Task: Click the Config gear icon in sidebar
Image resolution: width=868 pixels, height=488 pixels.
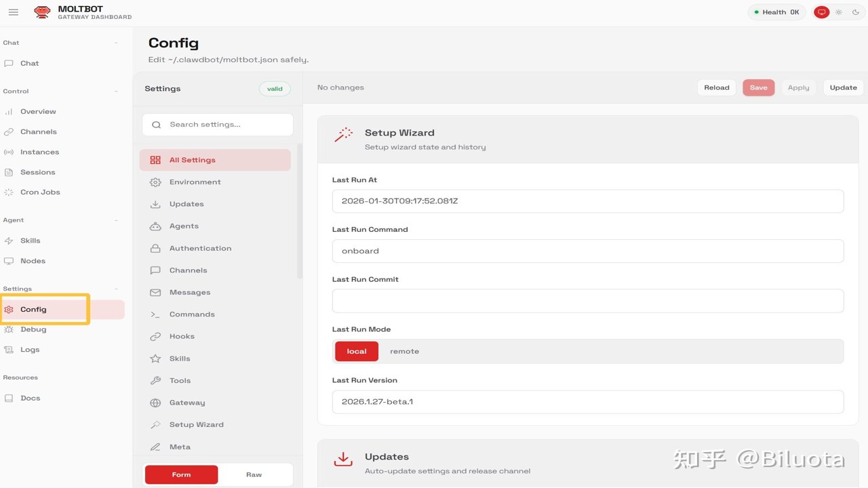Action: [x=9, y=310]
